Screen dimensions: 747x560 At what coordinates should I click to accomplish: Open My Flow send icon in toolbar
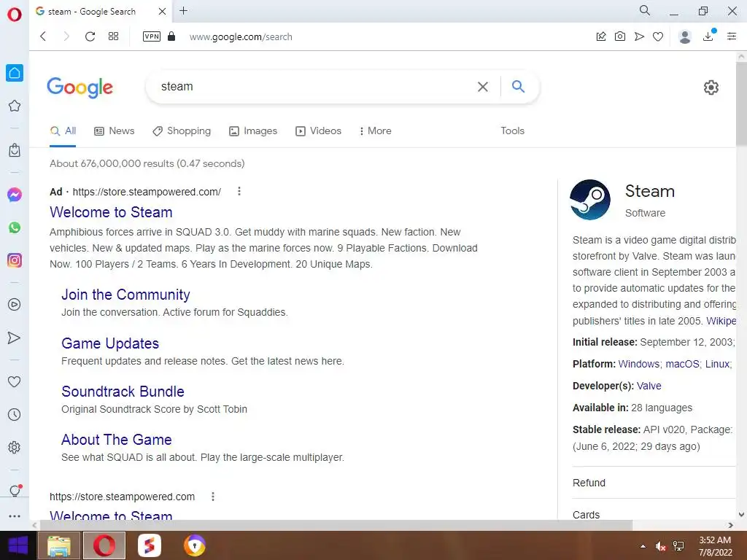click(639, 36)
